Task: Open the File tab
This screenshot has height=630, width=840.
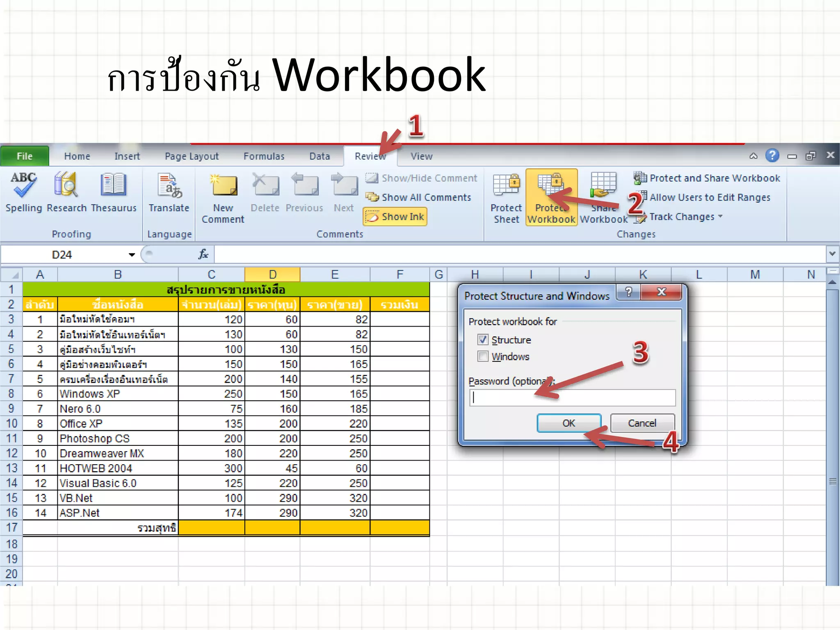Action: point(25,156)
